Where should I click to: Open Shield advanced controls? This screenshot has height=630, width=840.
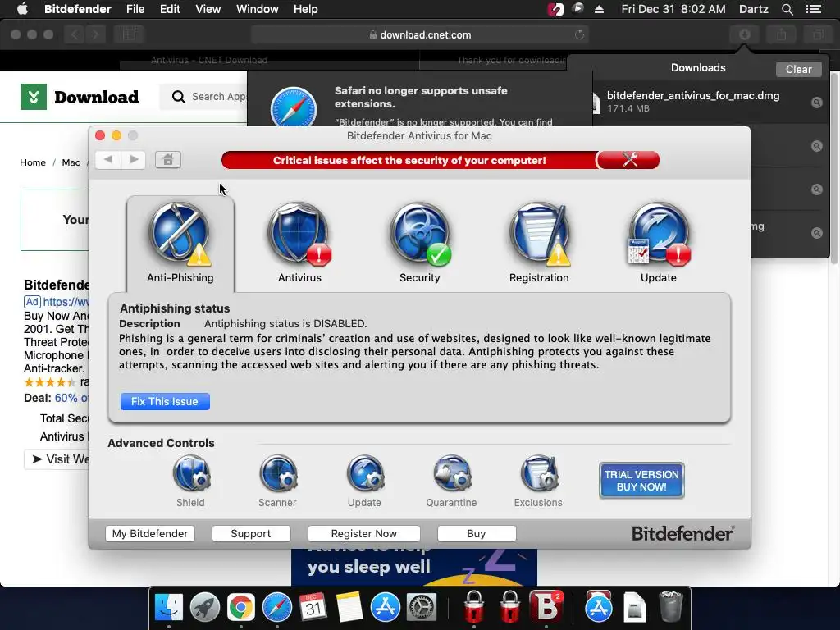190,473
